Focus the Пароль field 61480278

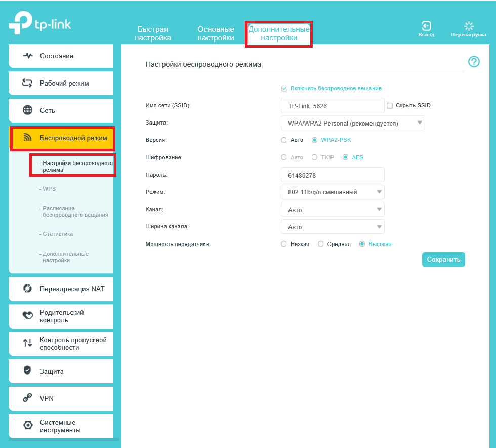point(333,175)
